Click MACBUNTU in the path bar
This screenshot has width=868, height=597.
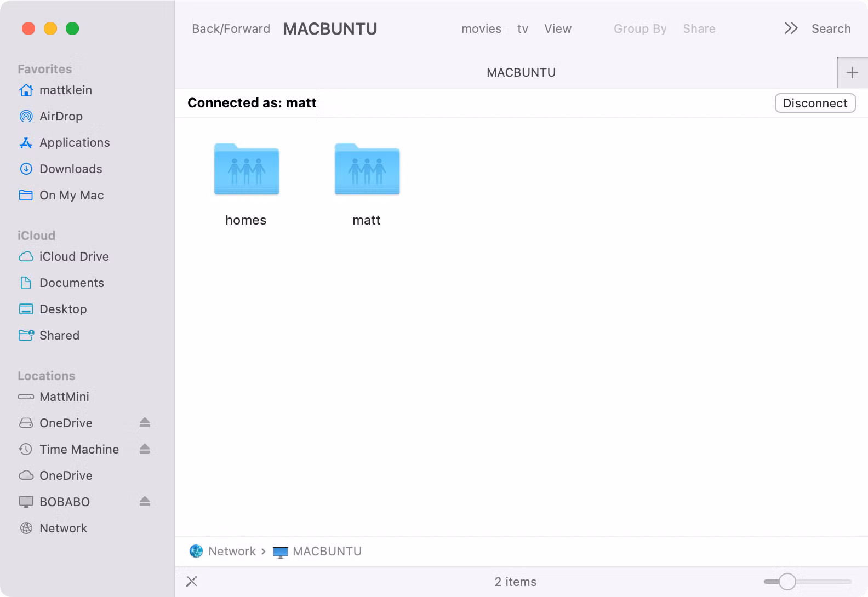[327, 551]
